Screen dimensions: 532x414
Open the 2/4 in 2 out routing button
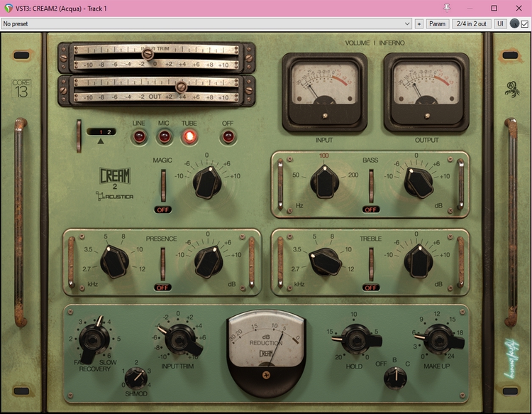[471, 23]
